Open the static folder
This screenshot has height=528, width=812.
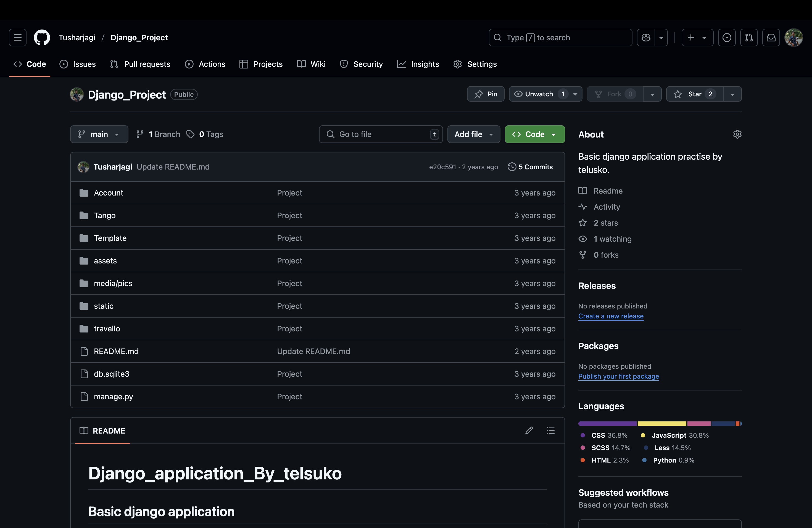coord(104,306)
